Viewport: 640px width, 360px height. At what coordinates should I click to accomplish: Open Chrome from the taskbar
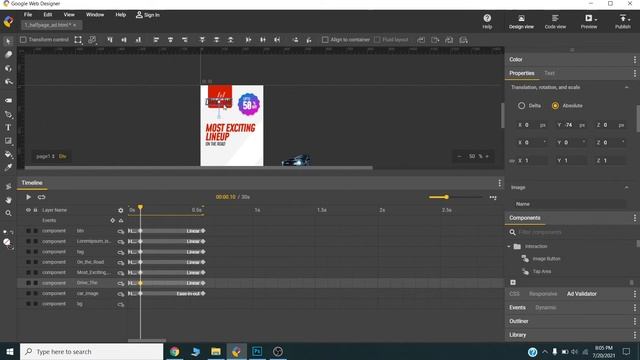[x=175, y=351]
